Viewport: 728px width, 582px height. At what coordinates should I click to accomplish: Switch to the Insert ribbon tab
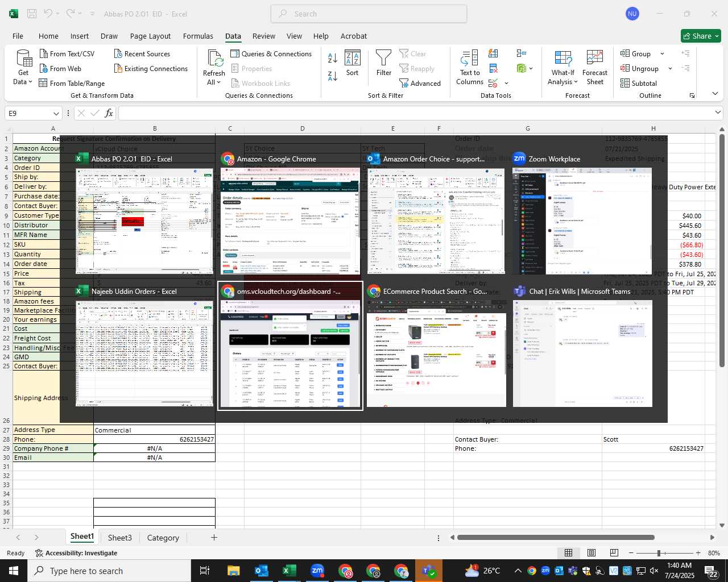(80, 36)
